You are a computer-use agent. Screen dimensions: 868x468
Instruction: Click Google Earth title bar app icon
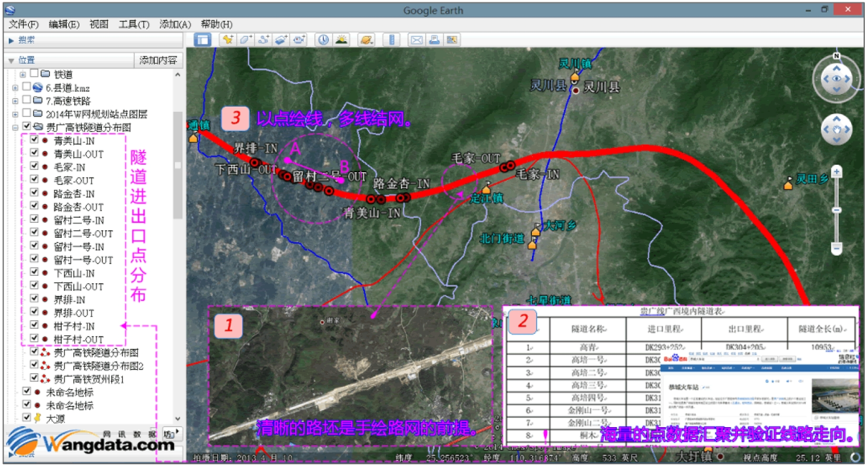click(11, 10)
